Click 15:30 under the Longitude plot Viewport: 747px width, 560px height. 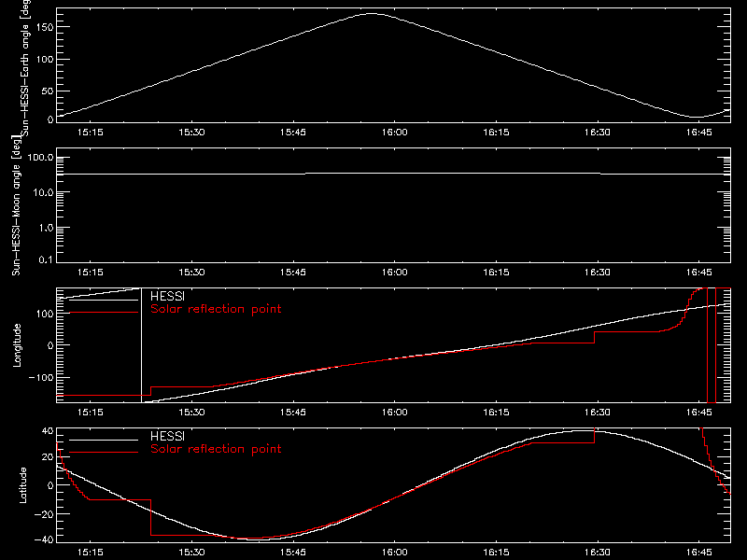tap(191, 413)
